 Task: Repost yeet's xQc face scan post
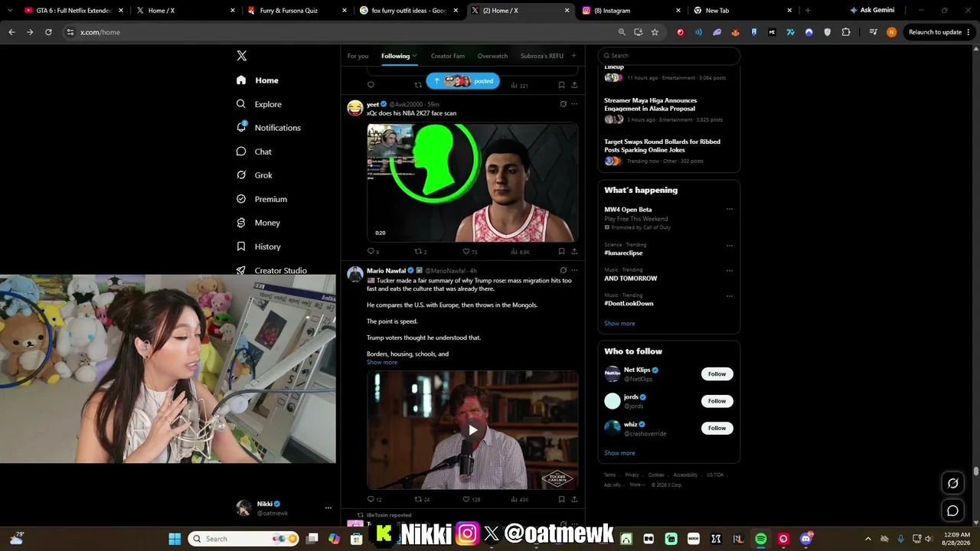tap(420, 251)
